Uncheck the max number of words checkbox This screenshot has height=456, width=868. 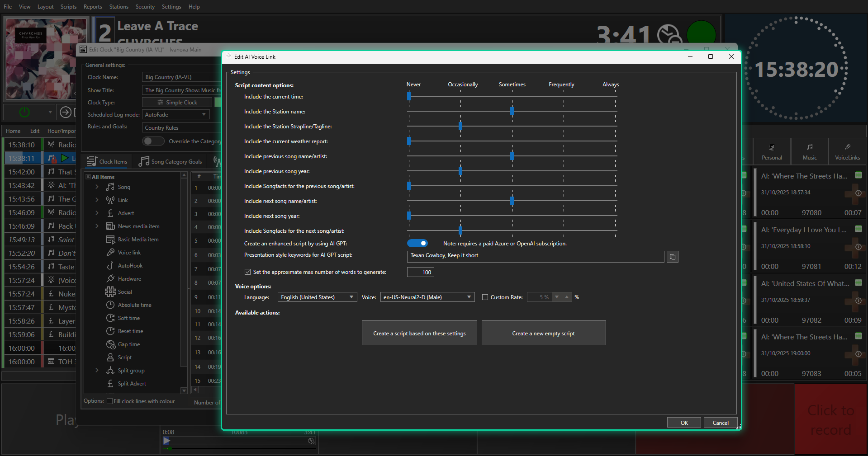(247, 272)
